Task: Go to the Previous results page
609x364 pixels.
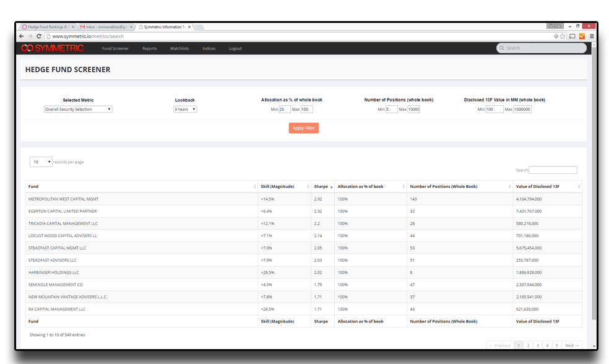Action: click(x=500, y=345)
